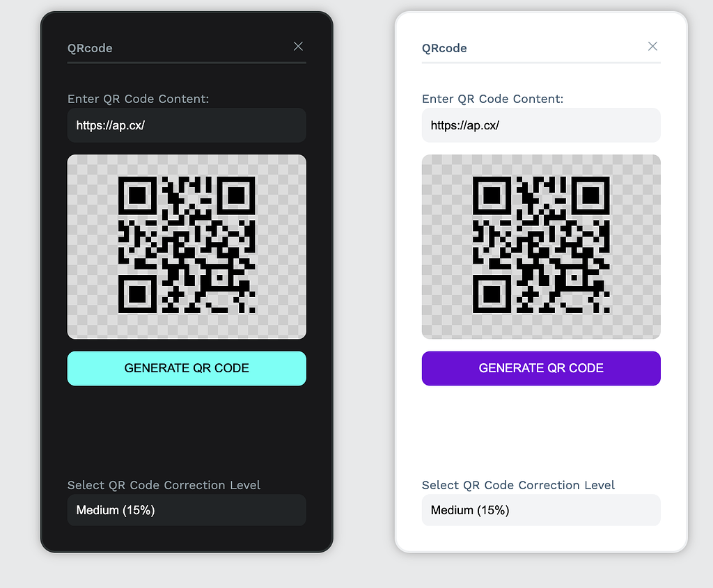Click the QR code preview in dark dialog
Screen dimensions: 713x588
187,246
